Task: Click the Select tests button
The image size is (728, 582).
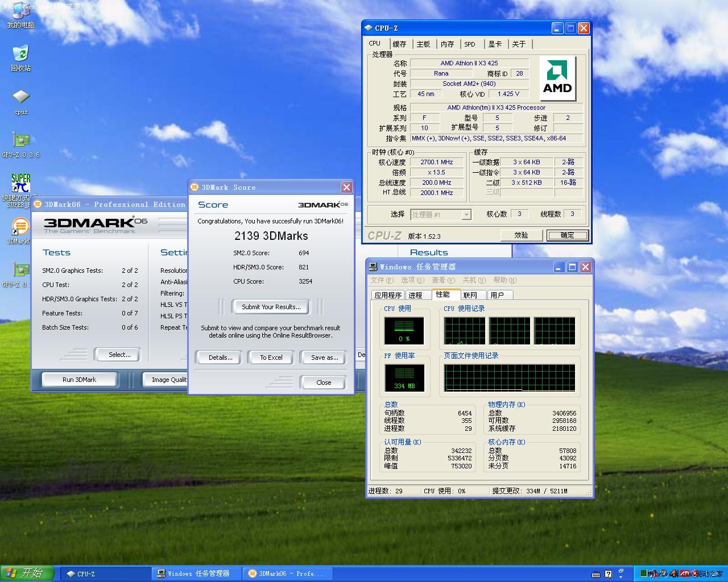Action: click(119, 355)
